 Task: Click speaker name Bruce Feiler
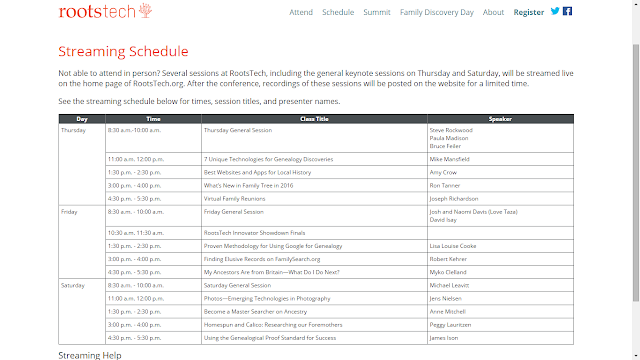(445, 146)
